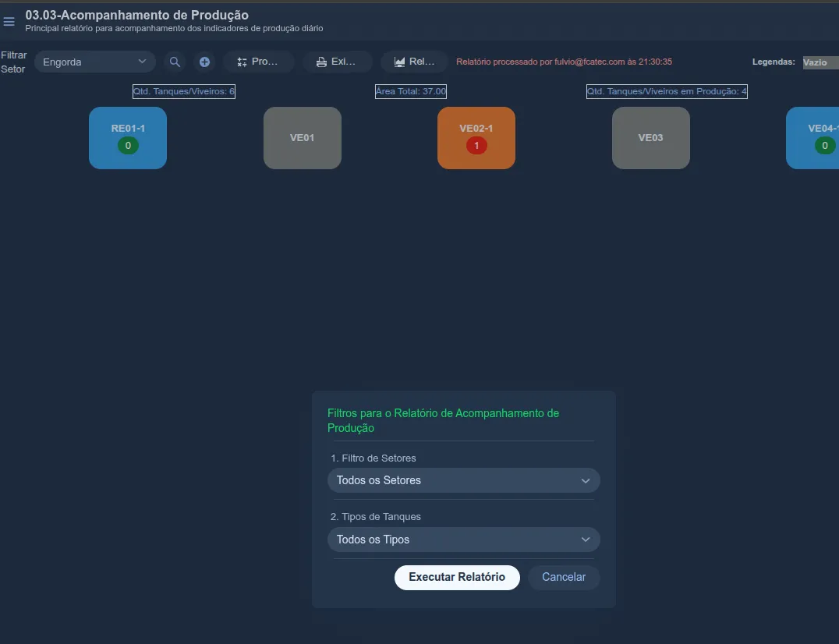Click the 1. Filtro de Setores label
This screenshot has width=839, height=644.
point(373,458)
